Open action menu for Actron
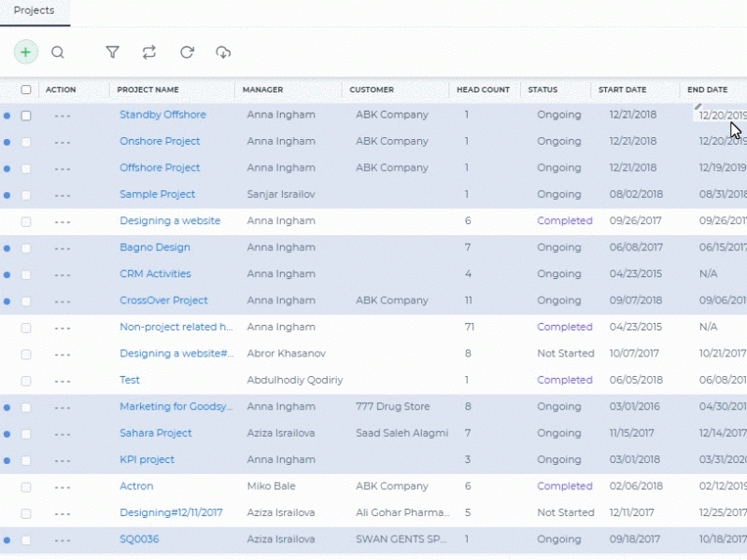 [63, 487]
